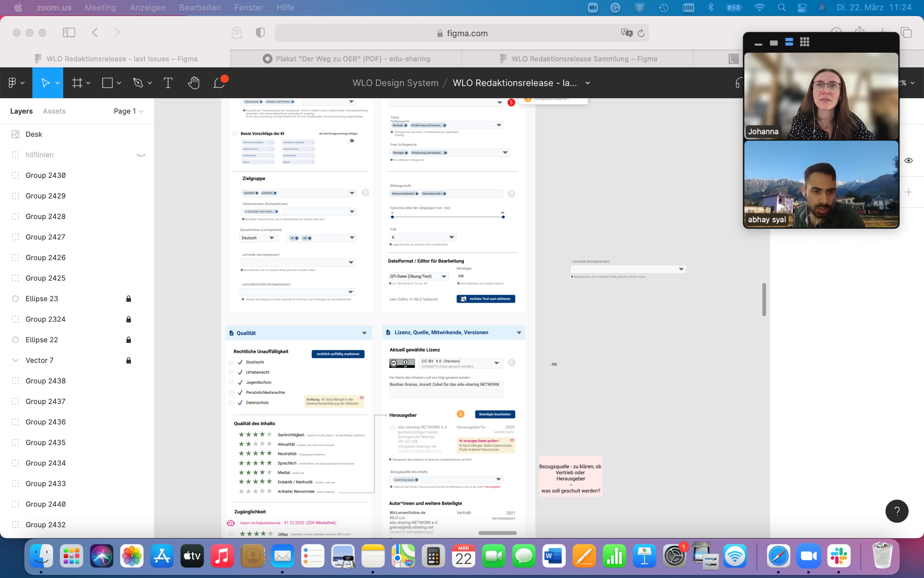Image resolution: width=924 pixels, height=578 pixels.
Task: Switch to the Assets tab
Action: (54, 111)
